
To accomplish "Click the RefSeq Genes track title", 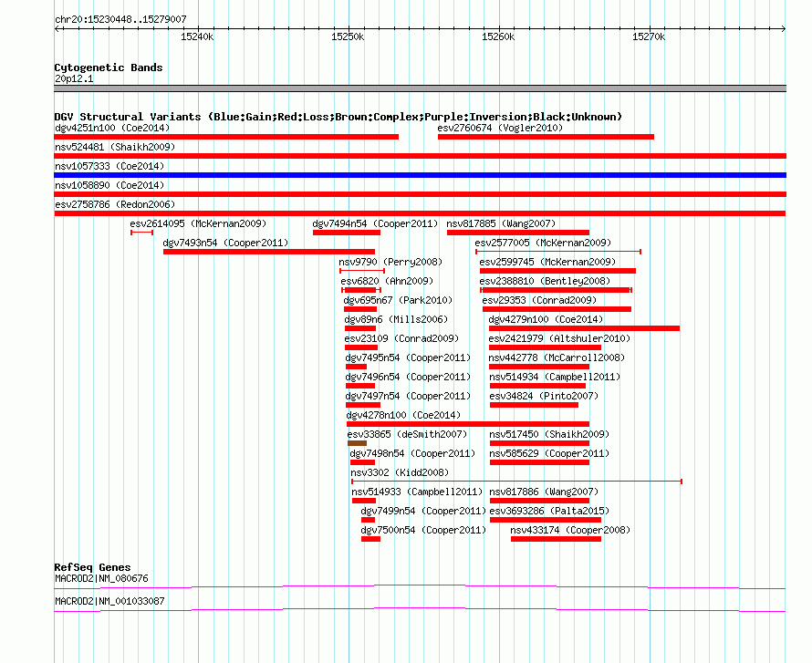I will click(92, 567).
